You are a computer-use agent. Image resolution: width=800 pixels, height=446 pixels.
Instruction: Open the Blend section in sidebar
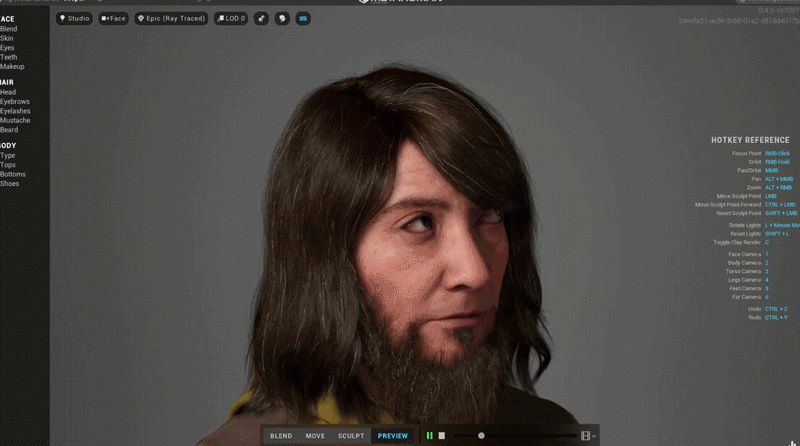coord(9,29)
